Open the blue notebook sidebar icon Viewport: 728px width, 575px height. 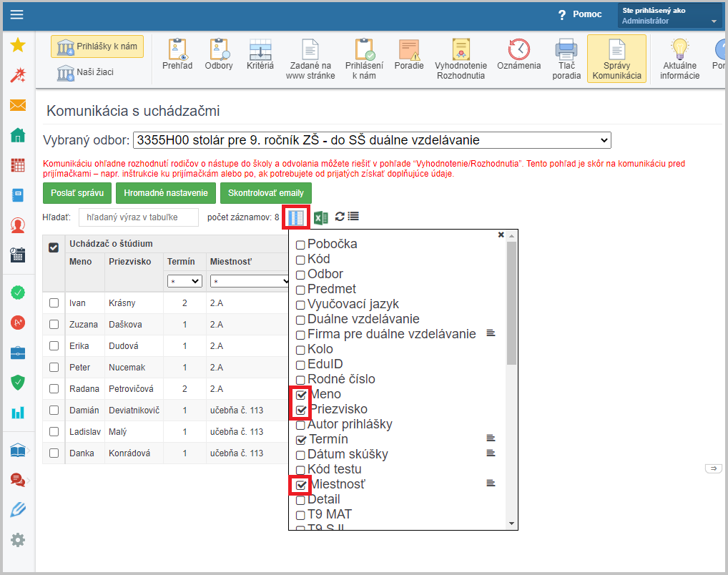18,195
